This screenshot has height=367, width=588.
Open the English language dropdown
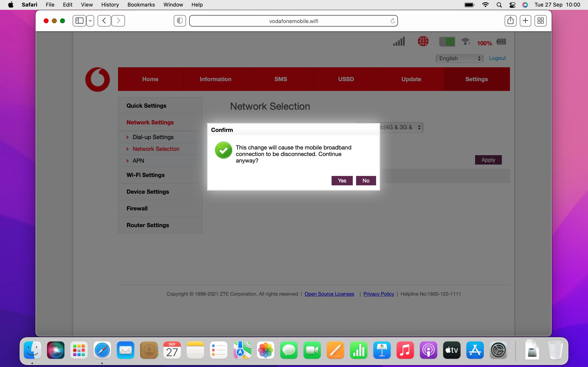pos(459,59)
